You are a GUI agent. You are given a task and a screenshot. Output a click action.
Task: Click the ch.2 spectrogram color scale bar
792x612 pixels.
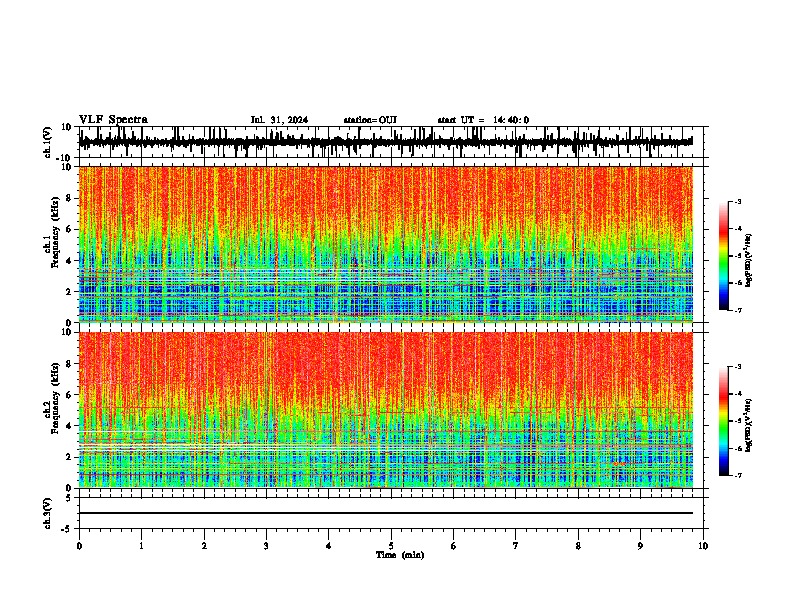point(723,421)
